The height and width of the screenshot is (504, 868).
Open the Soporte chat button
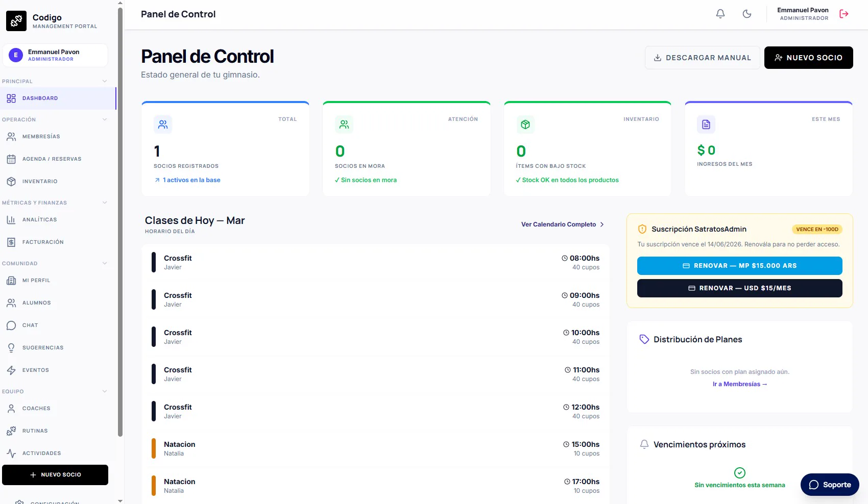pos(830,485)
